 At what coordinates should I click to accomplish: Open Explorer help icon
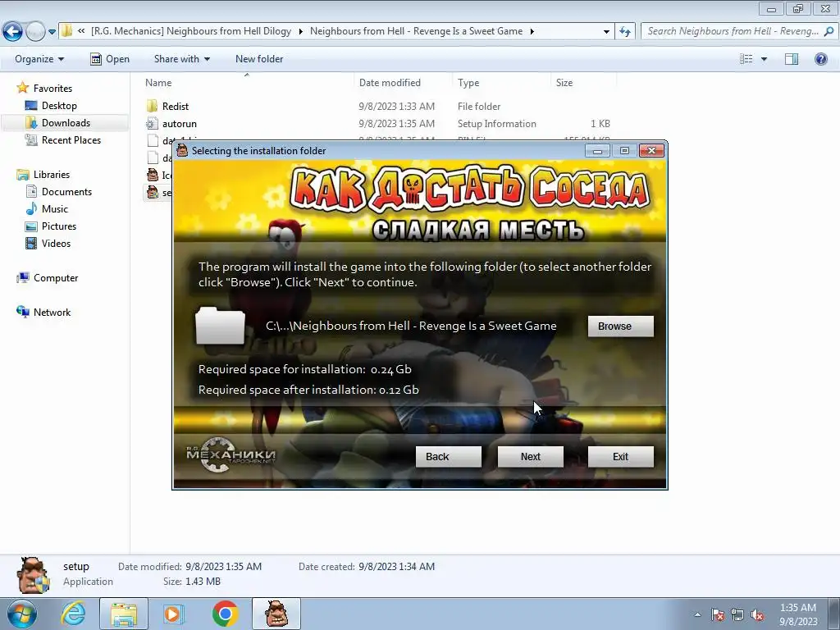click(x=820, y=59)
